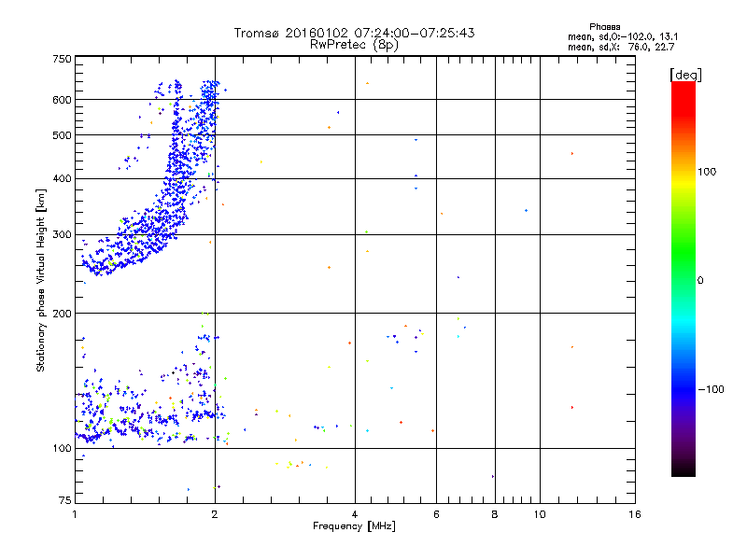Click the 'Phases' header text
The width and height of the screenshot is (747, 560).
[x=604, y=27]
